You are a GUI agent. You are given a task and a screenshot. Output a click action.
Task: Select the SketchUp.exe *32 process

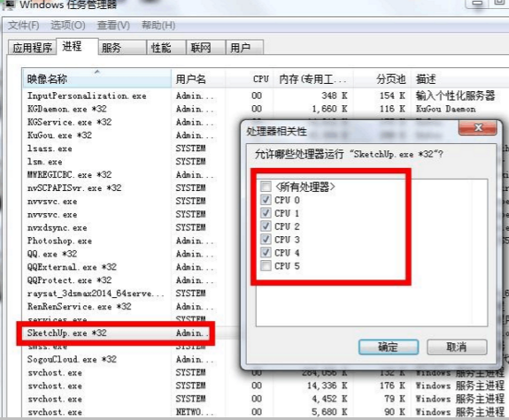(x=67, y=333)
